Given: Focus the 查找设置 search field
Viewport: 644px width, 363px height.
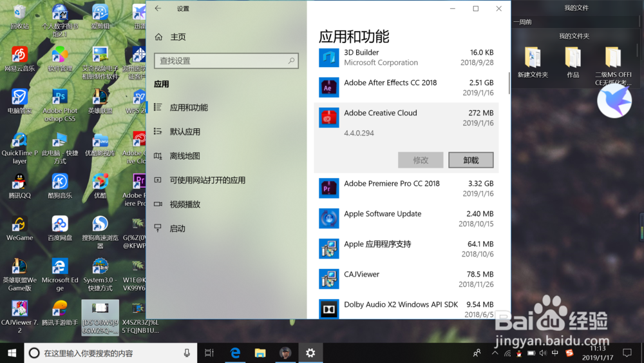Looking at the screenshot, I should tap(226, 61).
